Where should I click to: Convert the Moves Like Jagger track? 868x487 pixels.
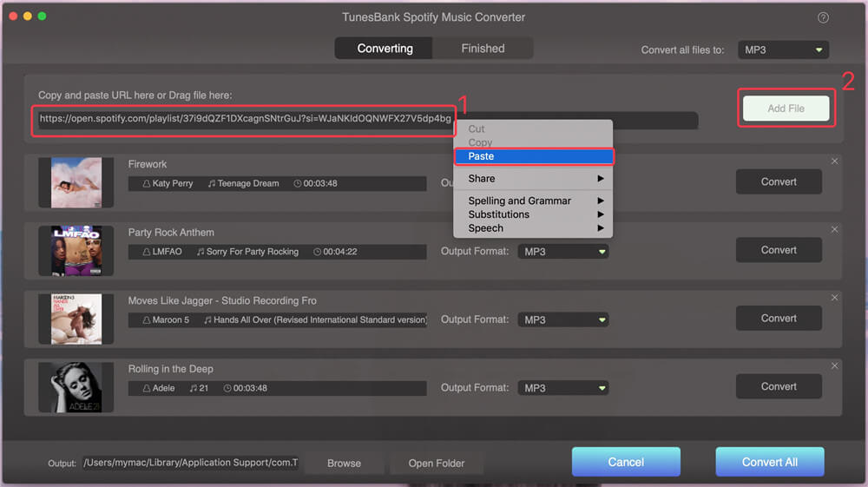click(x=779, y=319)
